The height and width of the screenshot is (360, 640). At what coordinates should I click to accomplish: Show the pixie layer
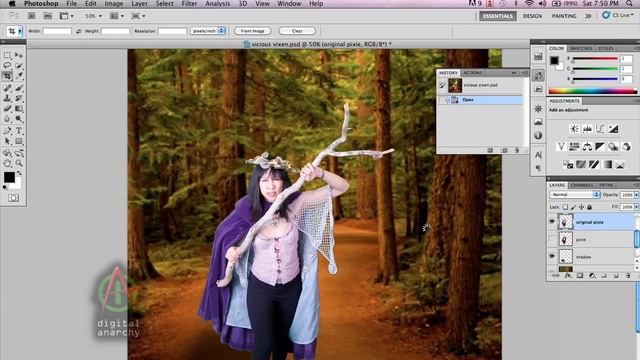[x=552, y=239]
